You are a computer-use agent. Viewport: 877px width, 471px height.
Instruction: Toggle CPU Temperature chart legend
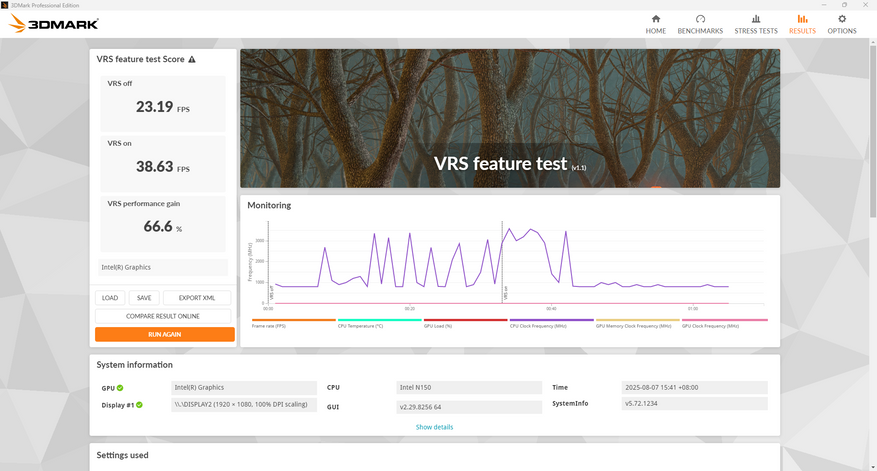(x=379, y=323)
